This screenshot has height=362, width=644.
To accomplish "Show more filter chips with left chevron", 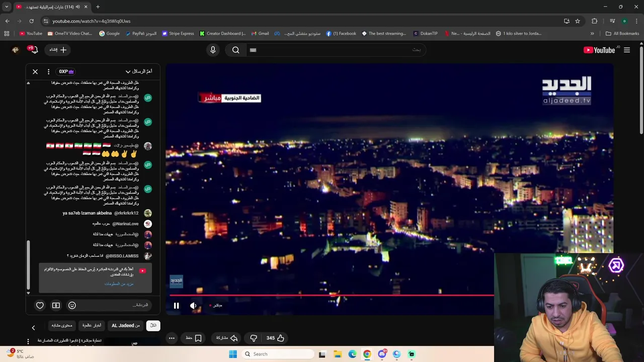I will [x=33, y=328].
